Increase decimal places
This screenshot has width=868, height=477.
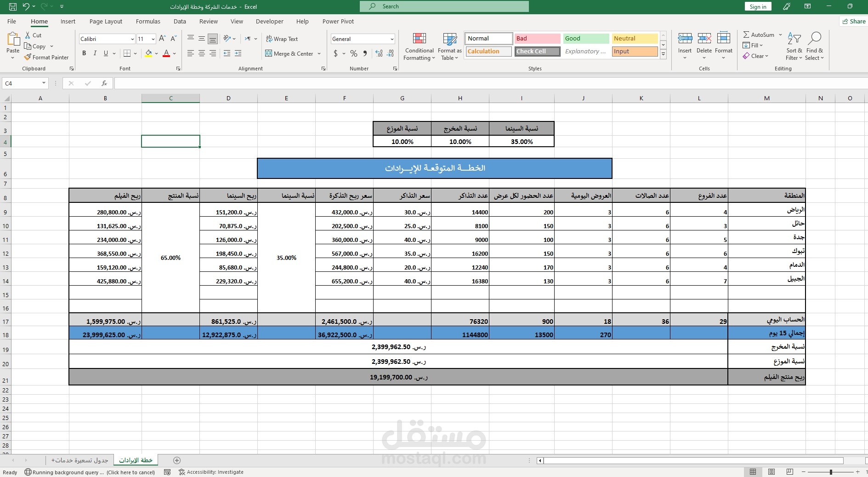(379, 53)
